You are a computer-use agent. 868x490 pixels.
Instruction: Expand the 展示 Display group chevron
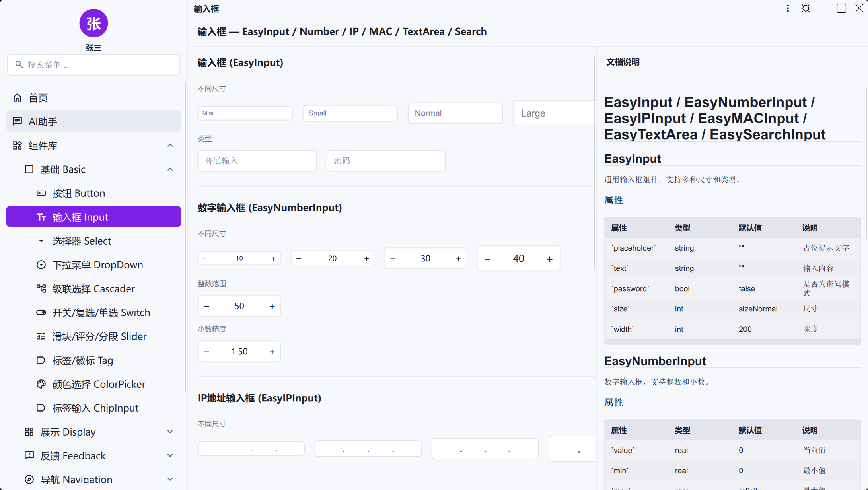click(x=170, y=432)
